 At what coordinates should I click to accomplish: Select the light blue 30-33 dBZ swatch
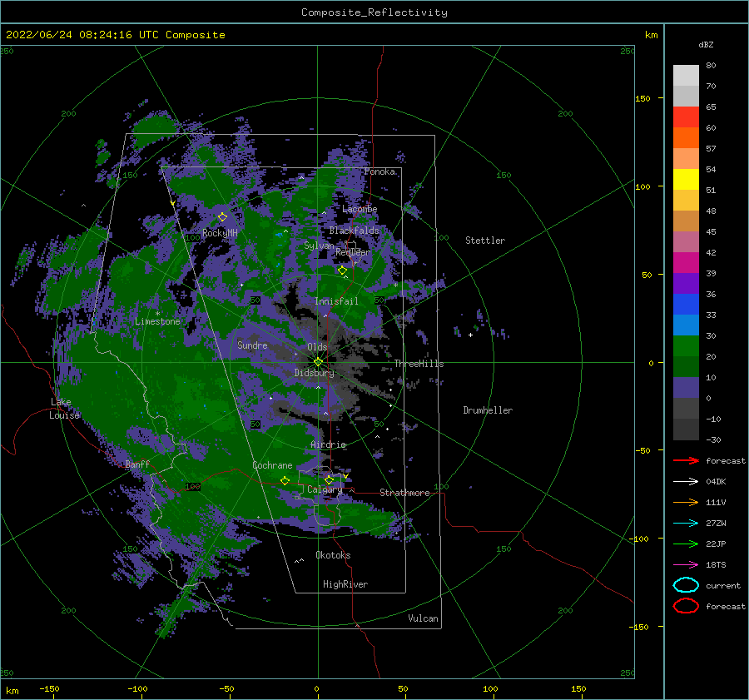click(x=686, y=325)
